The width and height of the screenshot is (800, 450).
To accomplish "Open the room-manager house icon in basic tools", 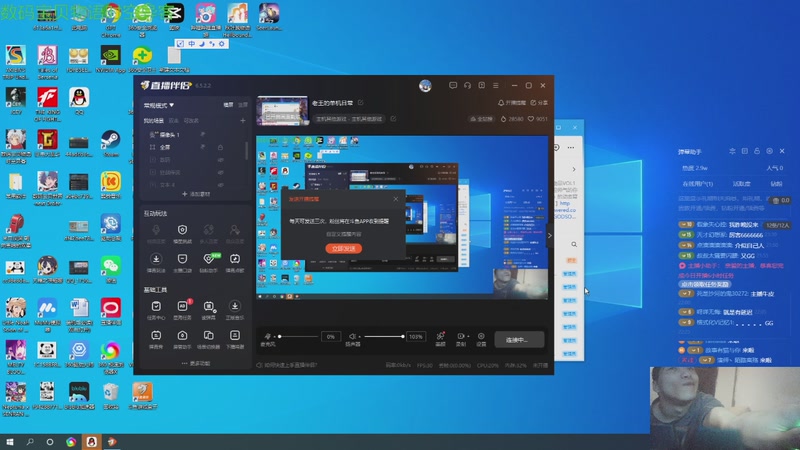I will [182, 335].
